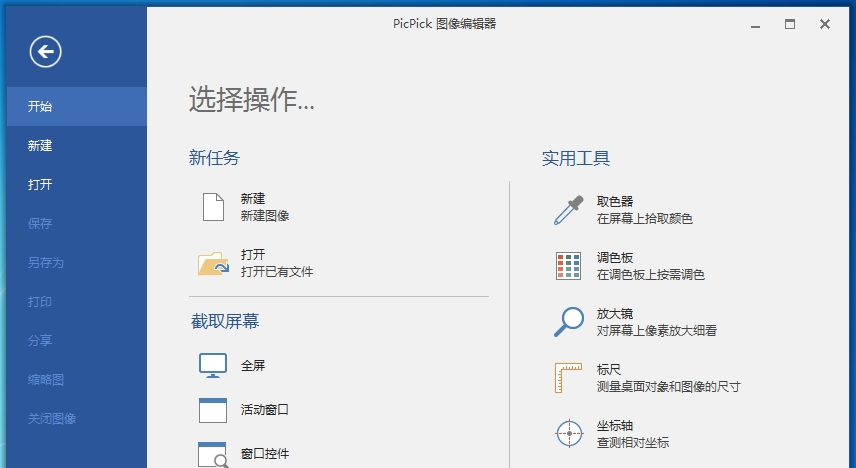Click the back arrow circle icon
The height and width of the screenshot is (468, 856).
[x=45, y=51]
